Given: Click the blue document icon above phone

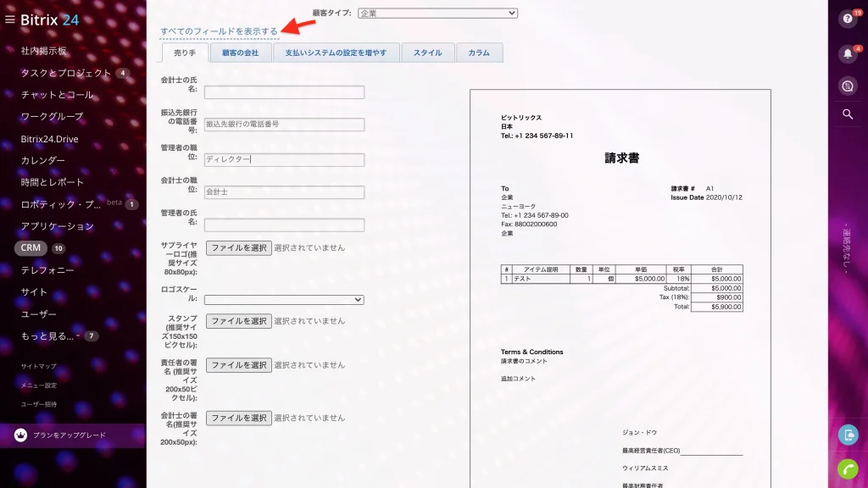Looking at the screenshot, I should coord(848,435).
